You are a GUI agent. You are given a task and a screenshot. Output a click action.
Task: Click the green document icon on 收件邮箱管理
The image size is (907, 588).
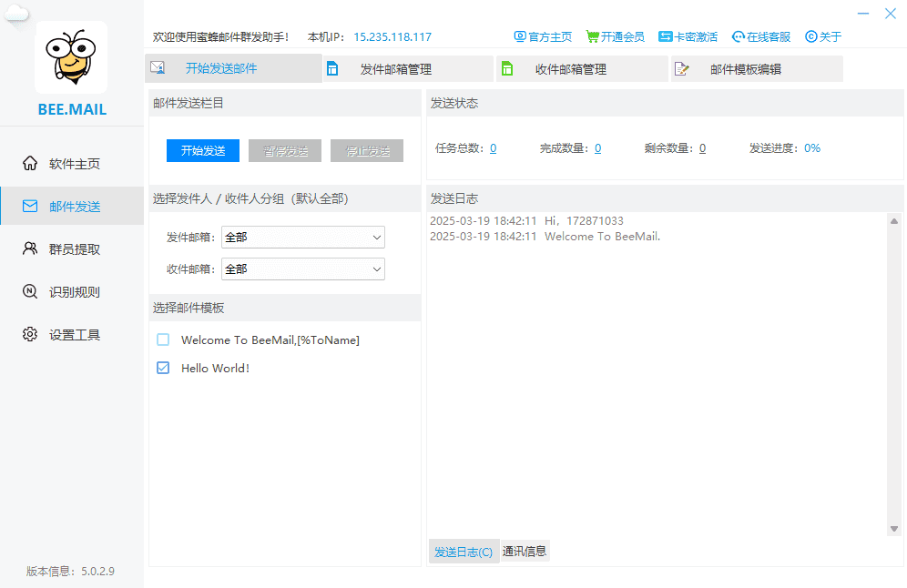tap(507, 69)
